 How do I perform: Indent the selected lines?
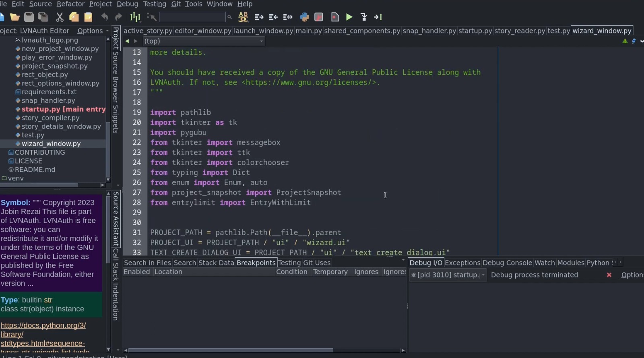pos(259,17)
